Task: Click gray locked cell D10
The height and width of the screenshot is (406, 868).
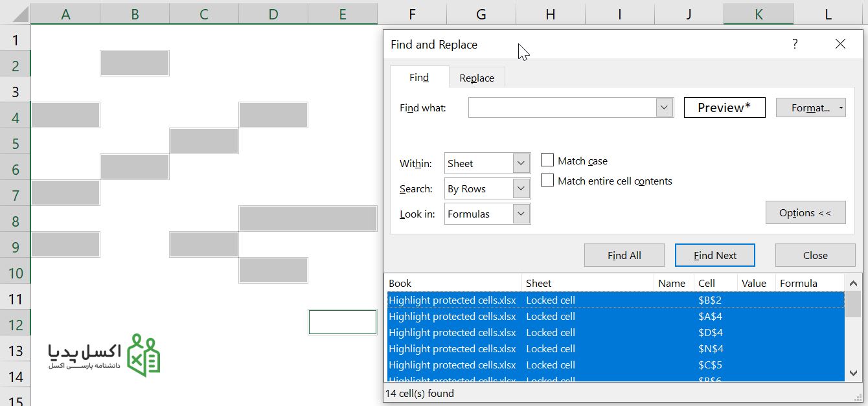Action: 273,271
